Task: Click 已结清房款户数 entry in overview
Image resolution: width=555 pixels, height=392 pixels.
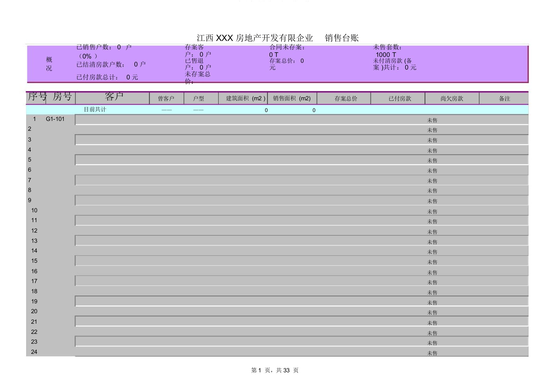Action: 111,64
